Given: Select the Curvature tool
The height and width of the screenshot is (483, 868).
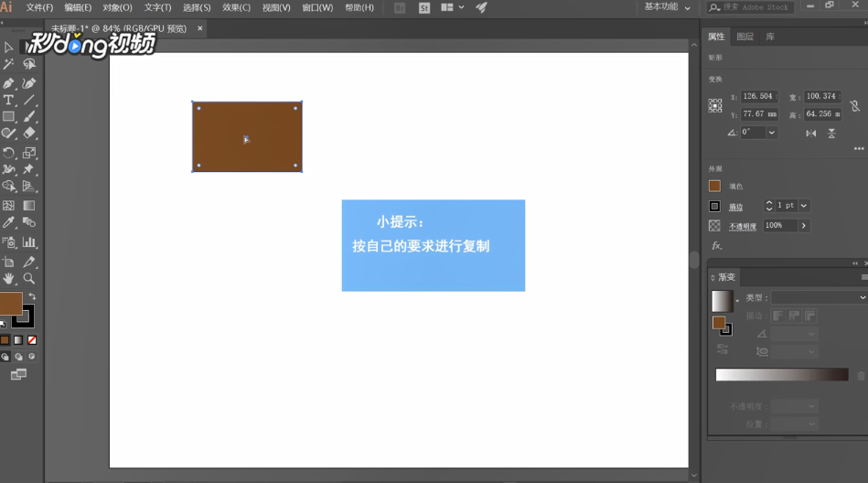Looking at the screenshot, I should coord(29,83).
